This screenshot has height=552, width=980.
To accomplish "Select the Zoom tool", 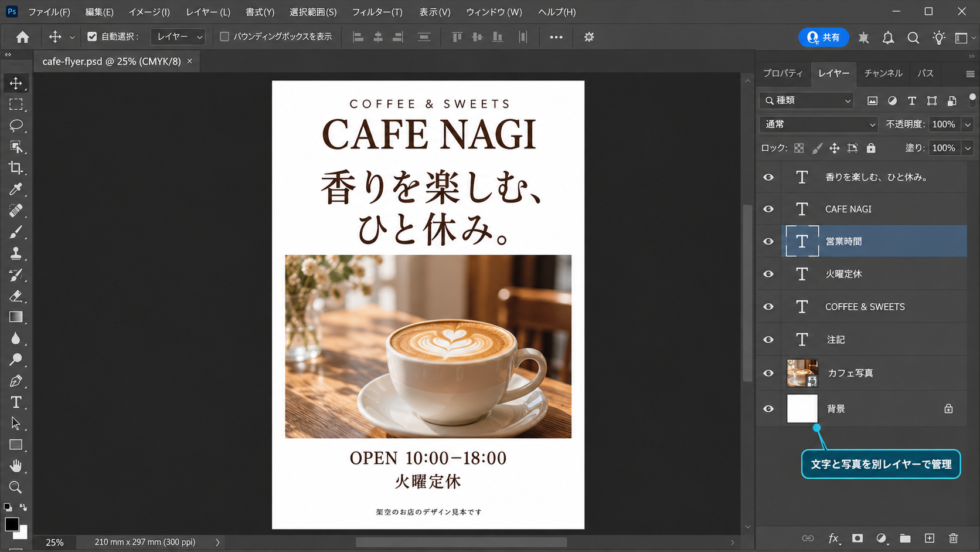I will point(16,487).
